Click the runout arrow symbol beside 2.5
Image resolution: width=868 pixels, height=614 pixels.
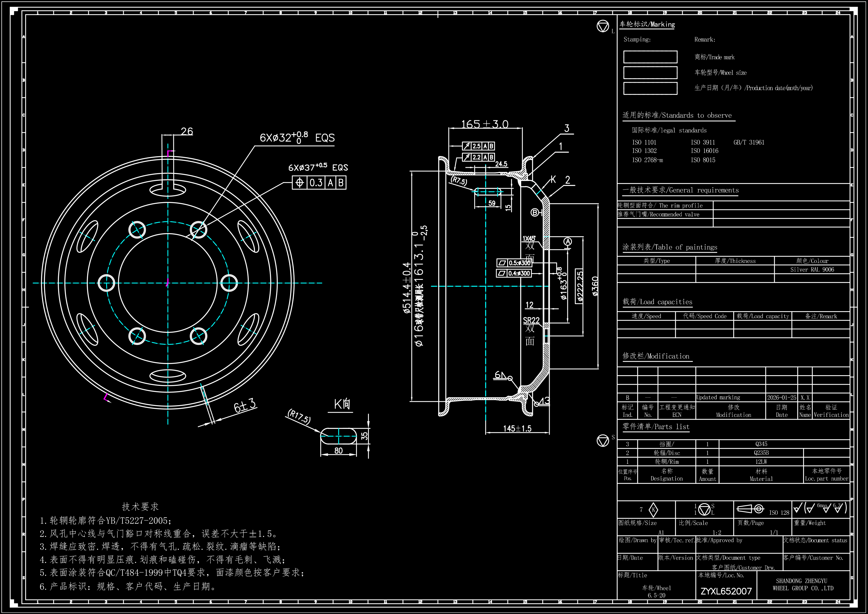pyautogui.click(x=467, y=146)
